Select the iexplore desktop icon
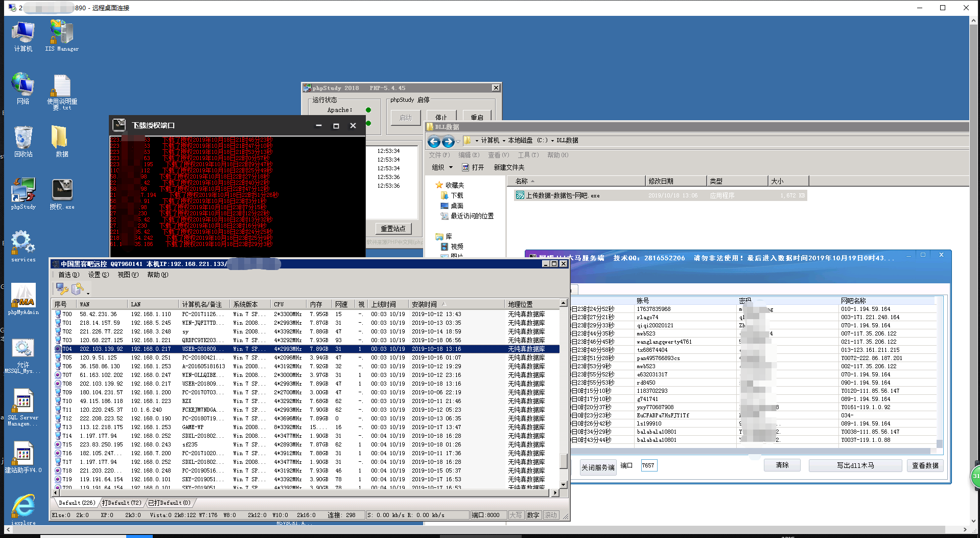The height and width of the screenshot is (538, 980). point(23,510)
